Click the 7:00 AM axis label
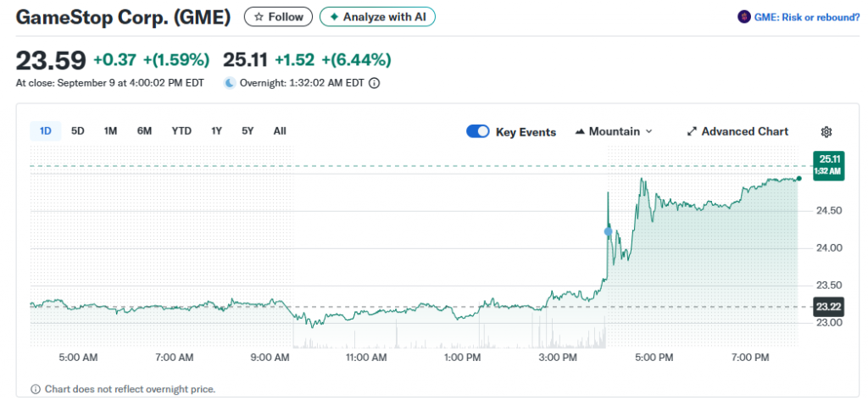This screenshot has width=868, height=400. pos(174,358)
